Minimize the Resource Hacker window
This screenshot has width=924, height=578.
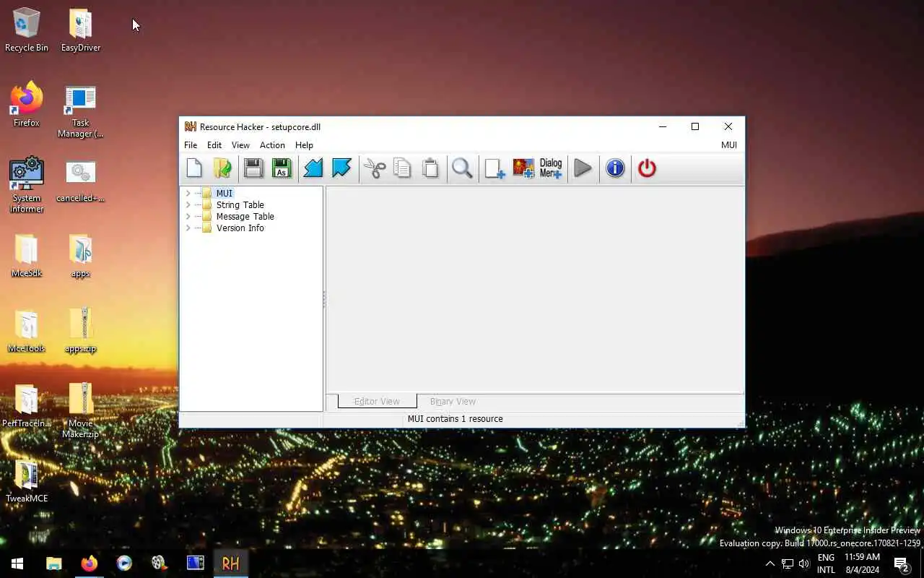point(662,126)
